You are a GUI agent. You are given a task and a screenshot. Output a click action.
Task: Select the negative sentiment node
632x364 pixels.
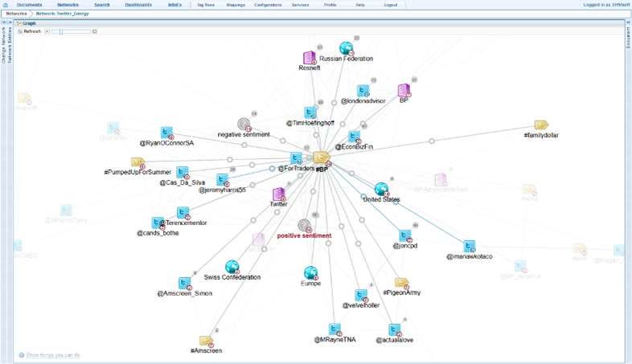244,125
